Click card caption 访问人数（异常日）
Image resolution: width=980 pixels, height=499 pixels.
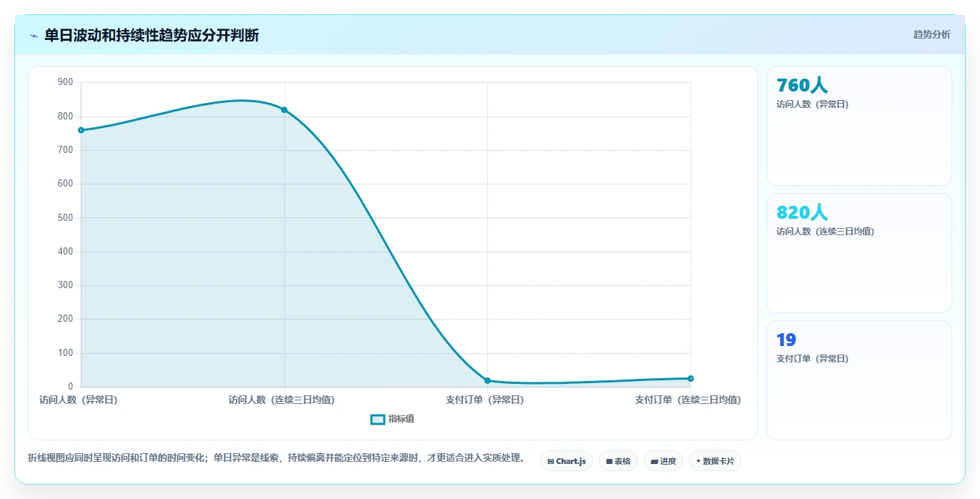coord(813,104)
